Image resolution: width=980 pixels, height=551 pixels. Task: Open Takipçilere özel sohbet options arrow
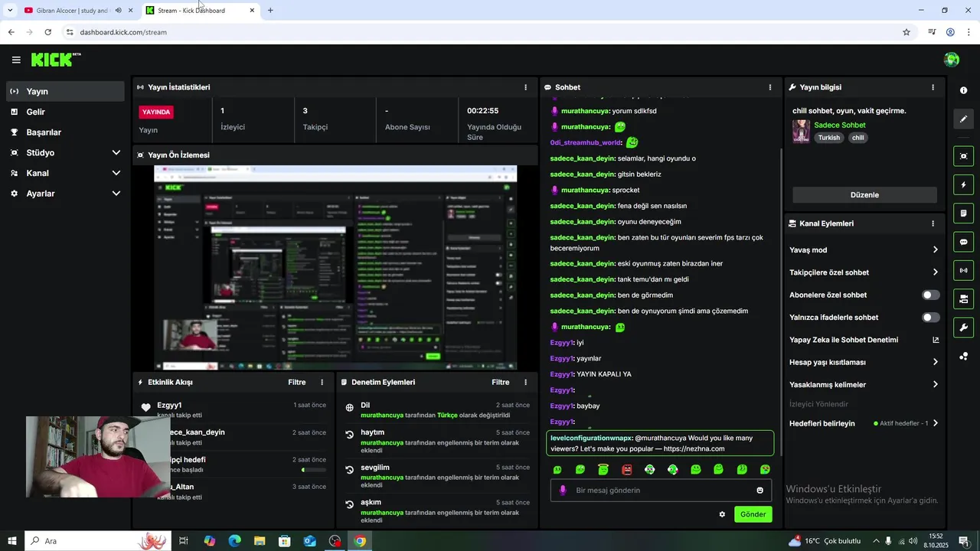pos(935,272)
